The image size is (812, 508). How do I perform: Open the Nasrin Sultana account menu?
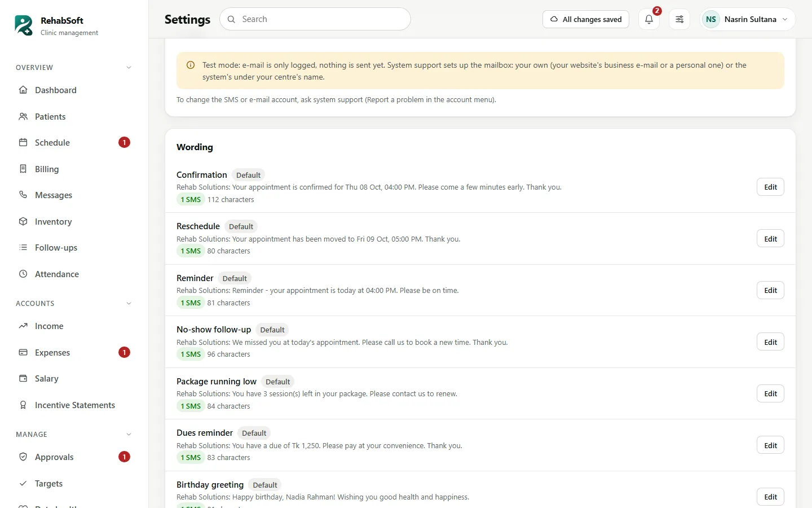click(748, 19)
